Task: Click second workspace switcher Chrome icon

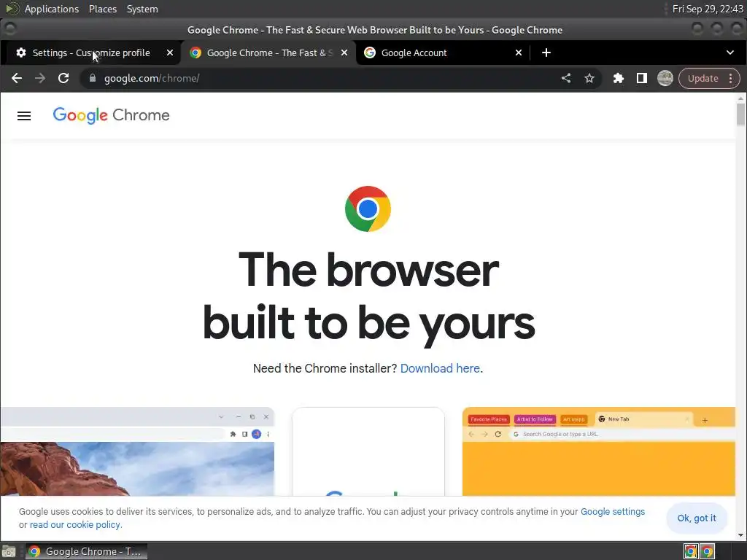Action: pos(708,551)
